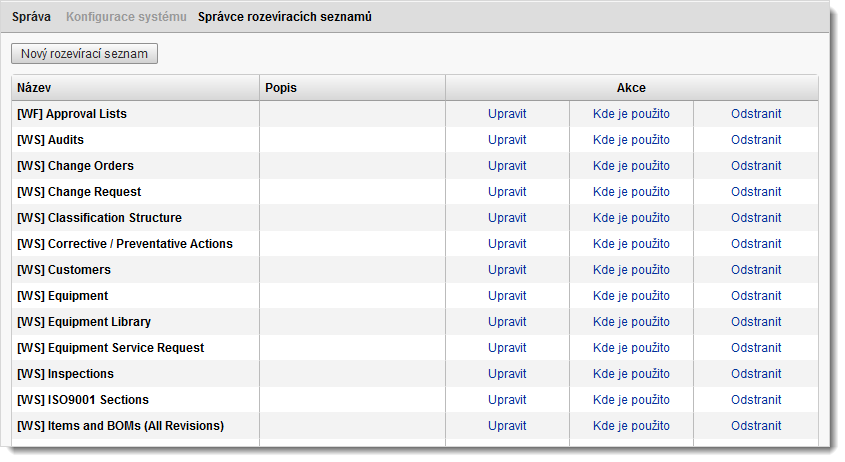
Task: Select Správce rozevíracích seznamů breadcrumb
Action: pos(285,17)
